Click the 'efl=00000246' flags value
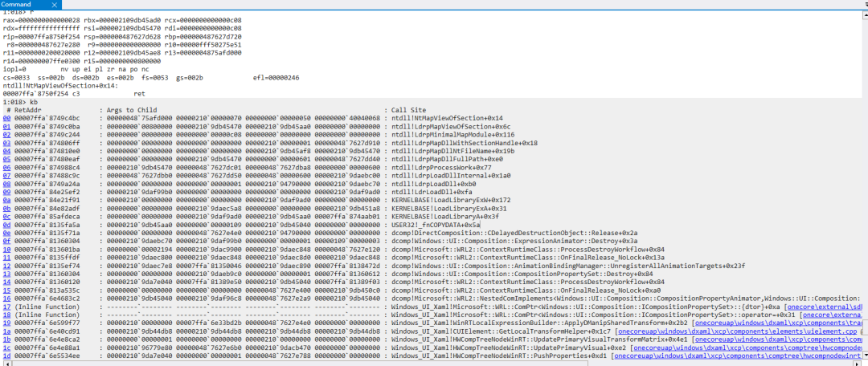This screenshot has width=868, height=366. [x=276, y=78]
